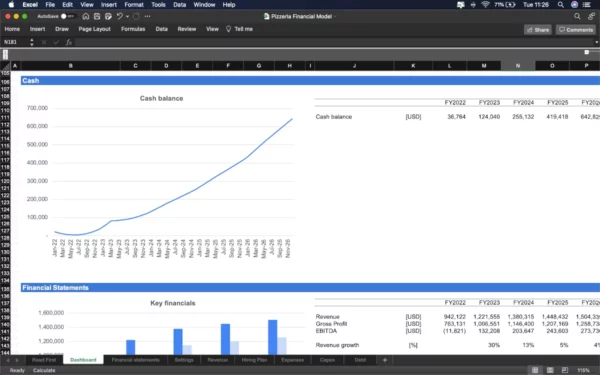The image size is (600, 375).
Task: Switch to the Financial statements sheet tab
Action: (x=135, y=360)
